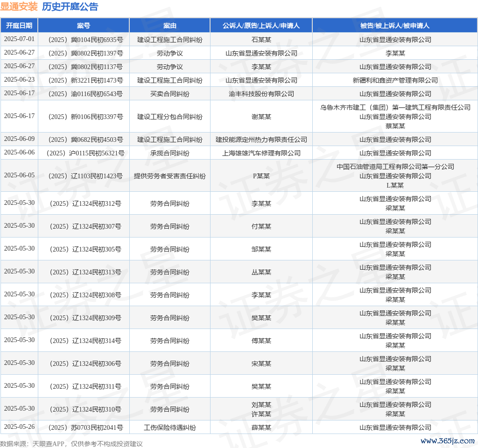Click the 显通安装 title text
478x448 pixels.
pos(19,7)
